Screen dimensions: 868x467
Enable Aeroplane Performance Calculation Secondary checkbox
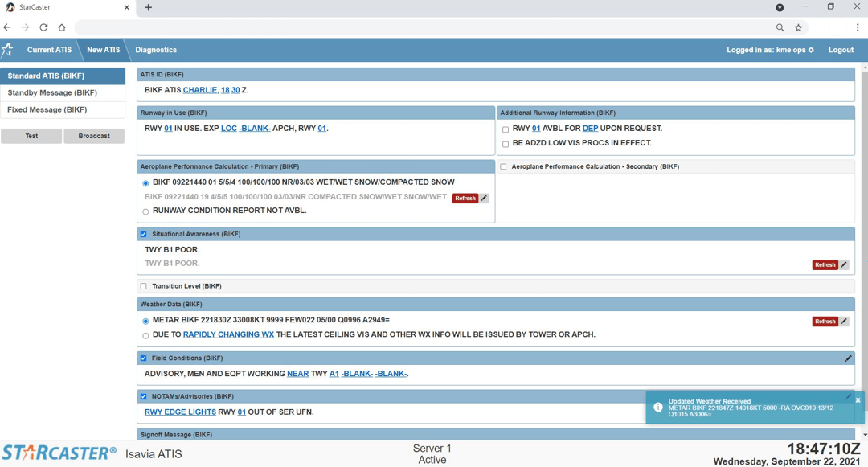pyautogui.click(x=503, y=166)
